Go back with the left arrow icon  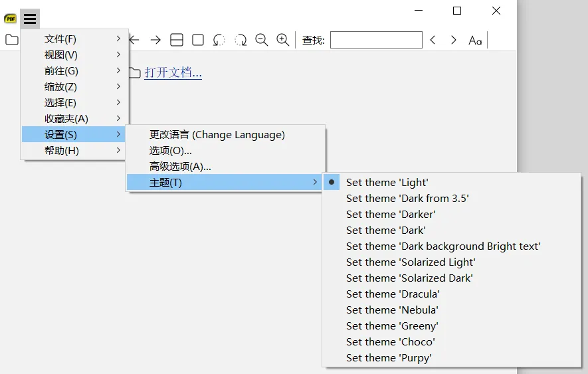pyautogui.click(x=134, y=40)
